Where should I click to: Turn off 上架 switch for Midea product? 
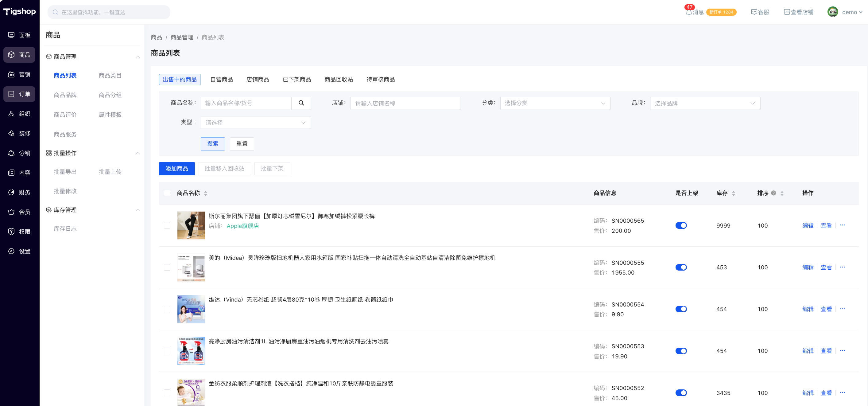click(681, 267)
